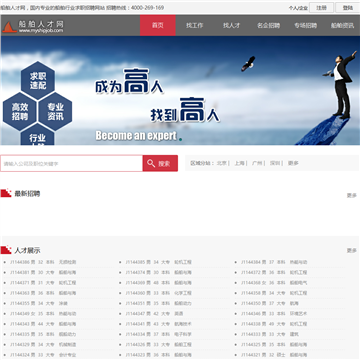This screenshot has width=360, height=360.
Task: Open the 首页 nav tab
Action: pyautogui.click(x=158, y=25)
